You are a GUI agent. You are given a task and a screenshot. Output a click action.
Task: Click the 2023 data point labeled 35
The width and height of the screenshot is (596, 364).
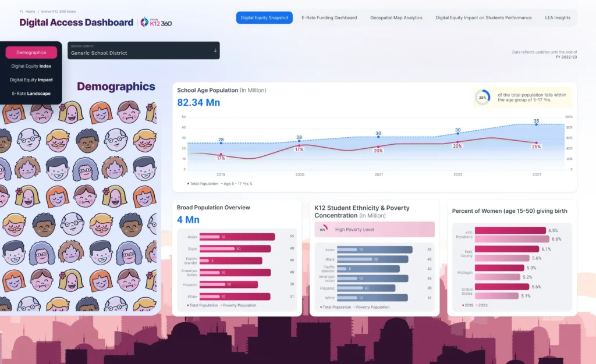pos(536,124)
